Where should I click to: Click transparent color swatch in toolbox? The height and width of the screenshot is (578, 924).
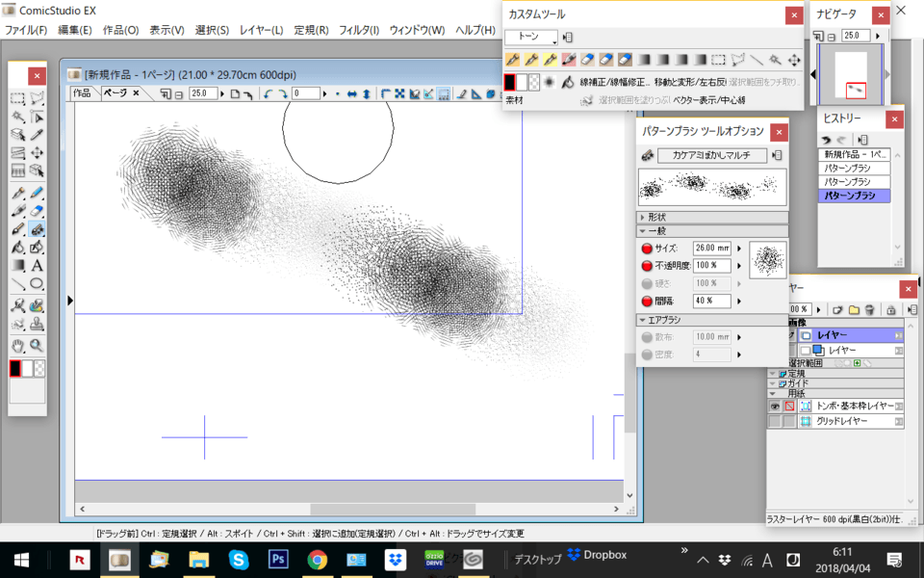[38, 369]
